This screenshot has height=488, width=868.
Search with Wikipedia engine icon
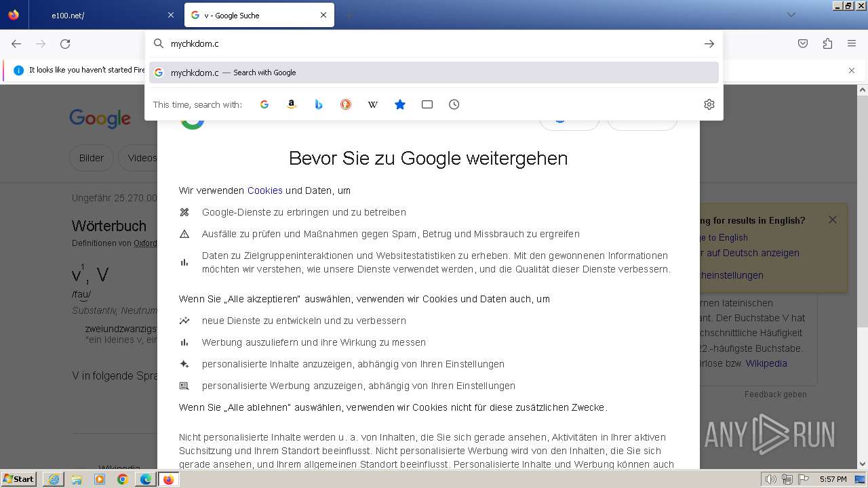pos(373,104)
